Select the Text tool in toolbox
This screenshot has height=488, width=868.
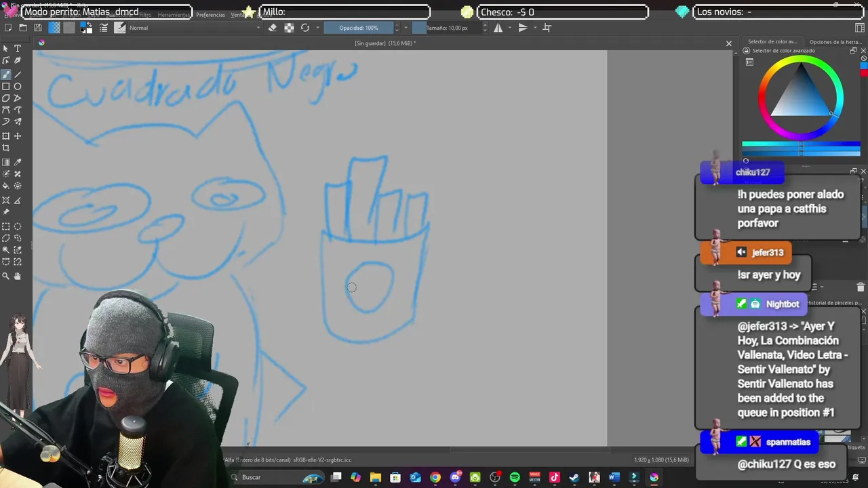coord(18,49)
